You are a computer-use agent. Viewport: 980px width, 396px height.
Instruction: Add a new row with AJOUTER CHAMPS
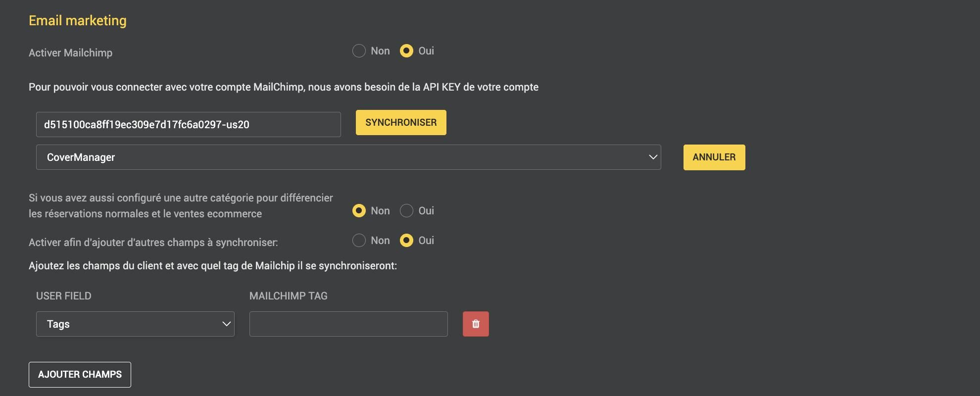click(80, 375)
